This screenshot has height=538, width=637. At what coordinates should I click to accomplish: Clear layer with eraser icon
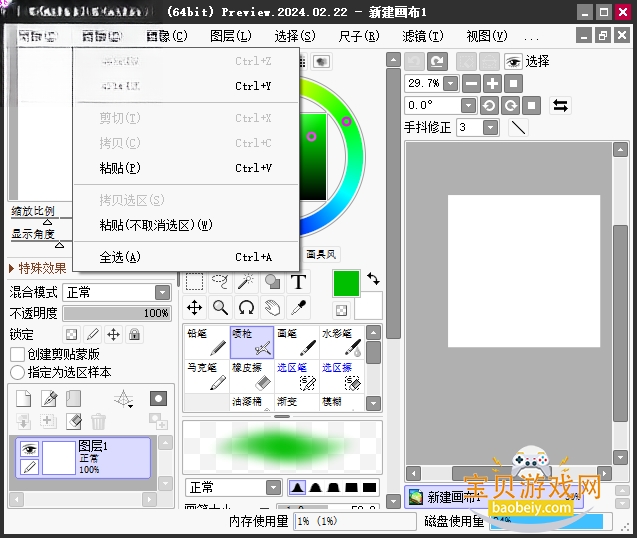pyautogui.click(x=74, y=421)
